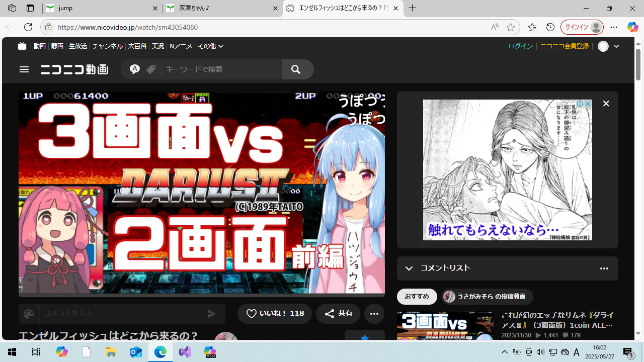The width and height of the screenshot is (644, 362).
Task: Show hidden system tray icons
Action: [x=505, y=352]
